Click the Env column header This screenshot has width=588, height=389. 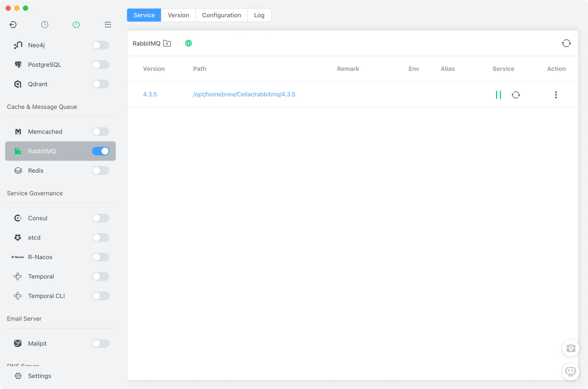pyautogui.click(x=414, y=69)
